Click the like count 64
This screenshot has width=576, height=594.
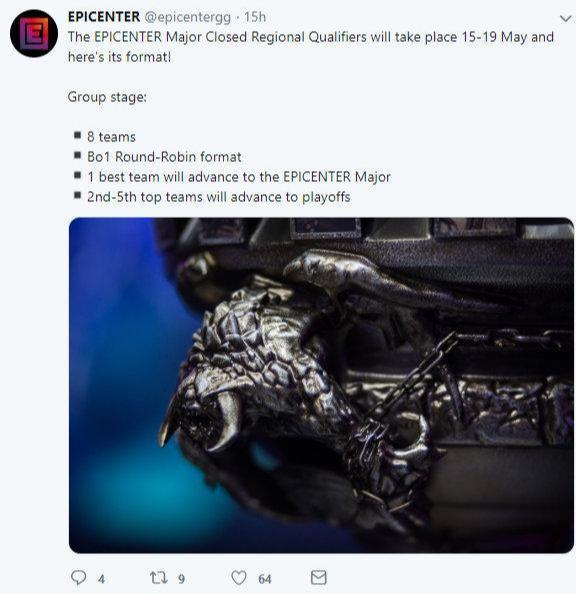(265, 579)
